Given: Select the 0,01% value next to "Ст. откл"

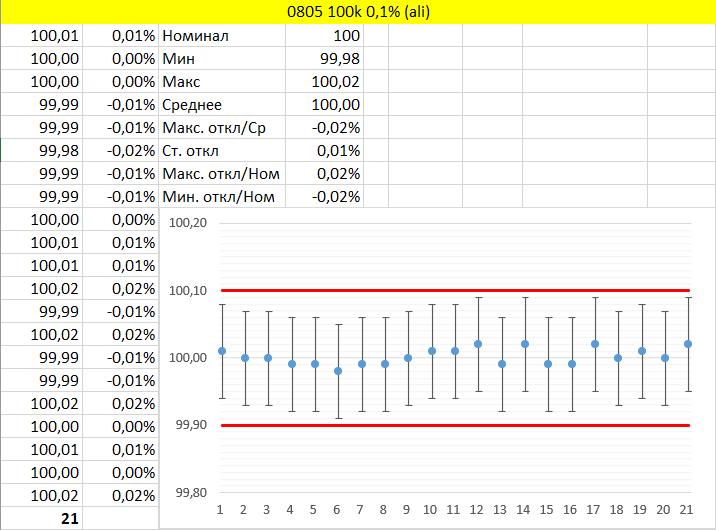Looking at the screenshot, I should click(324, 151).
